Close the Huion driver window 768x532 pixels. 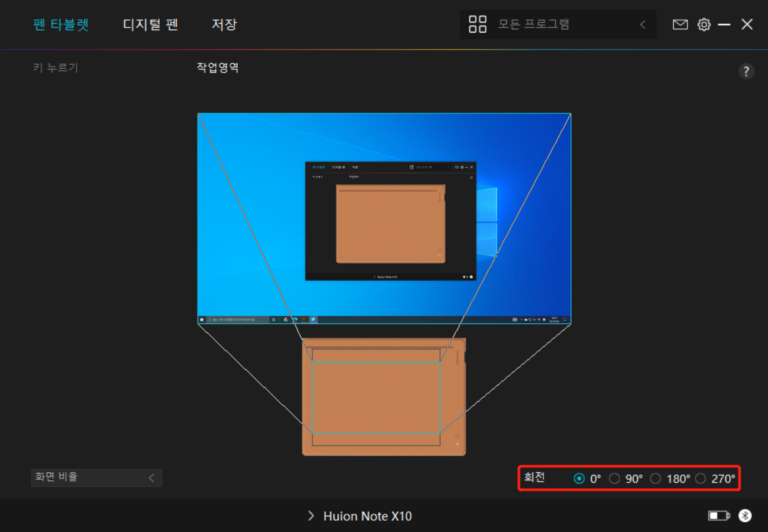(x=747, y=25)
